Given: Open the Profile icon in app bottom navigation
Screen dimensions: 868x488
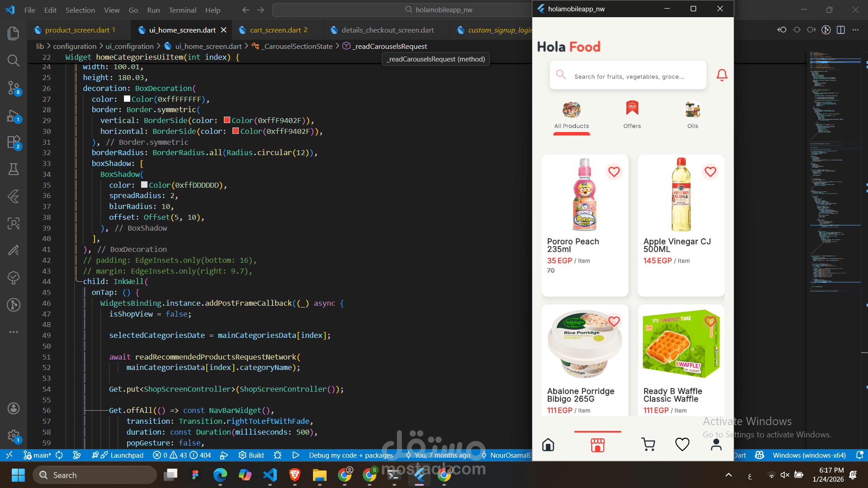Looking at the screenshot, I should pos(716,445).
